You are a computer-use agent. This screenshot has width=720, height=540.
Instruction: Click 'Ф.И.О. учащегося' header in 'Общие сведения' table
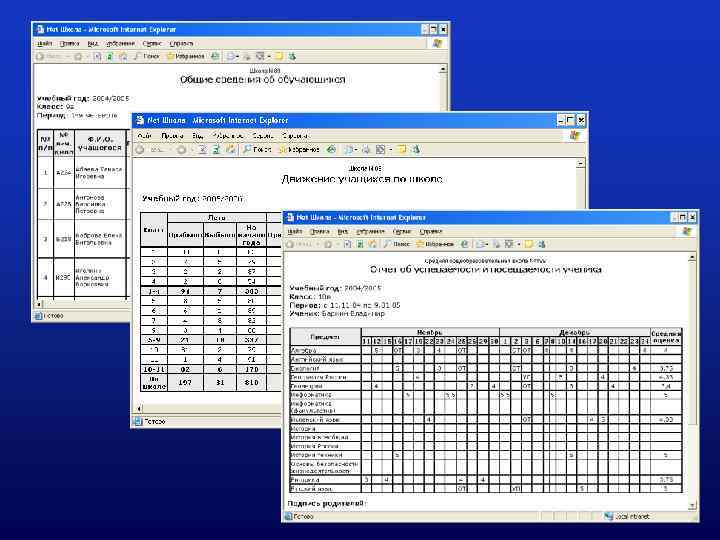click(x=100, y=143)
